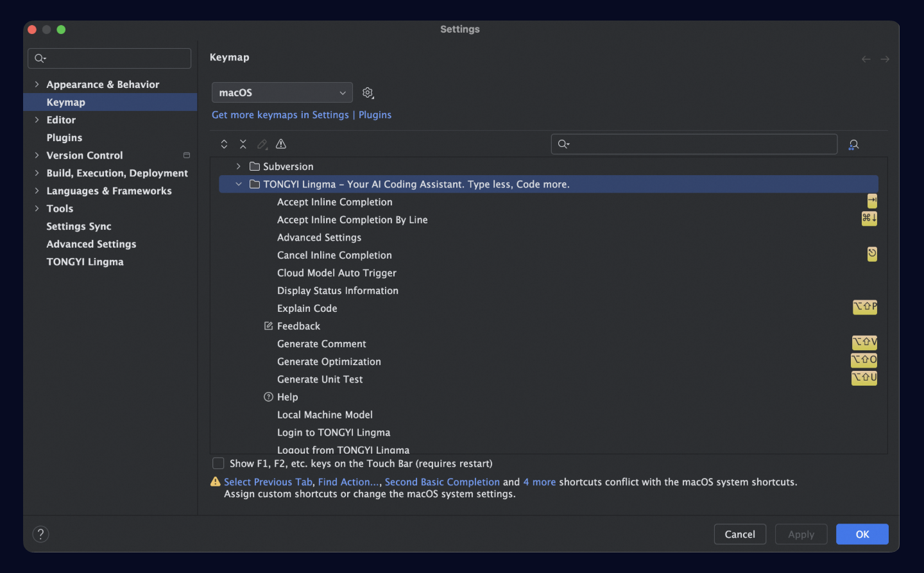924x573 pixels.
Task: Follow the Plugins link next to keymaps
Action: (x=375, y=115)
